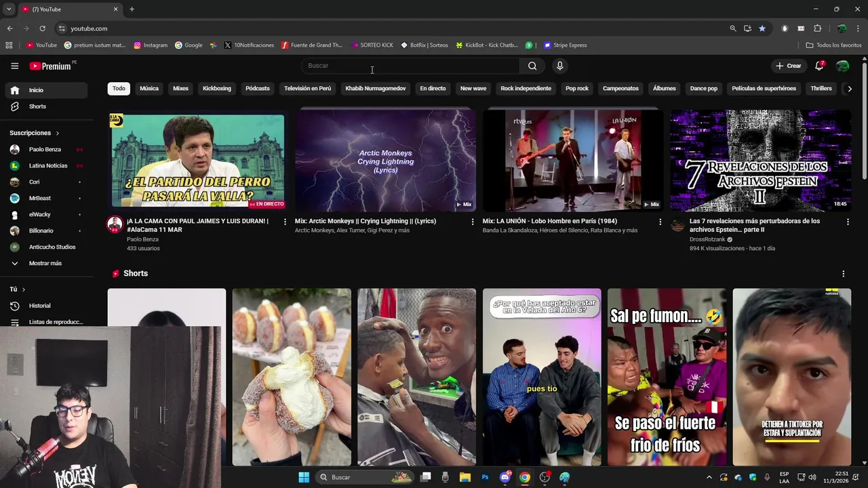Open Inicio in the sidebar
This screenshot has height=488, width=868.
46,90
